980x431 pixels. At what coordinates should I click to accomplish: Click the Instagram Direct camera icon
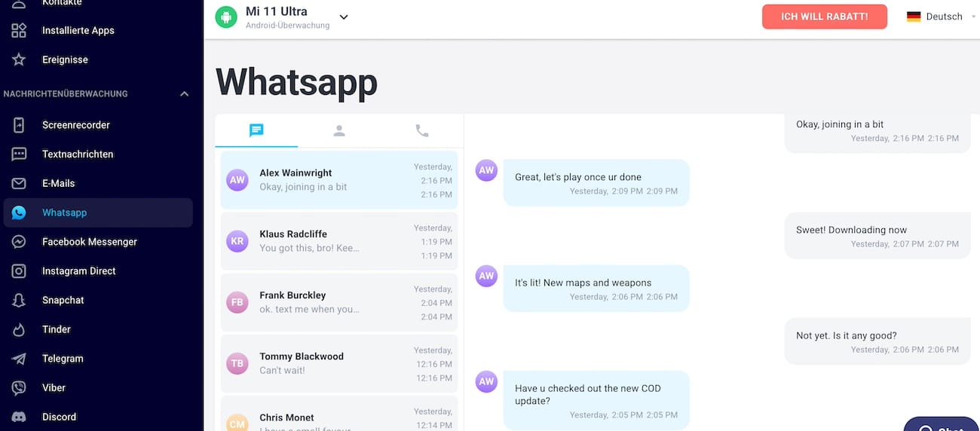pos(19,271)
